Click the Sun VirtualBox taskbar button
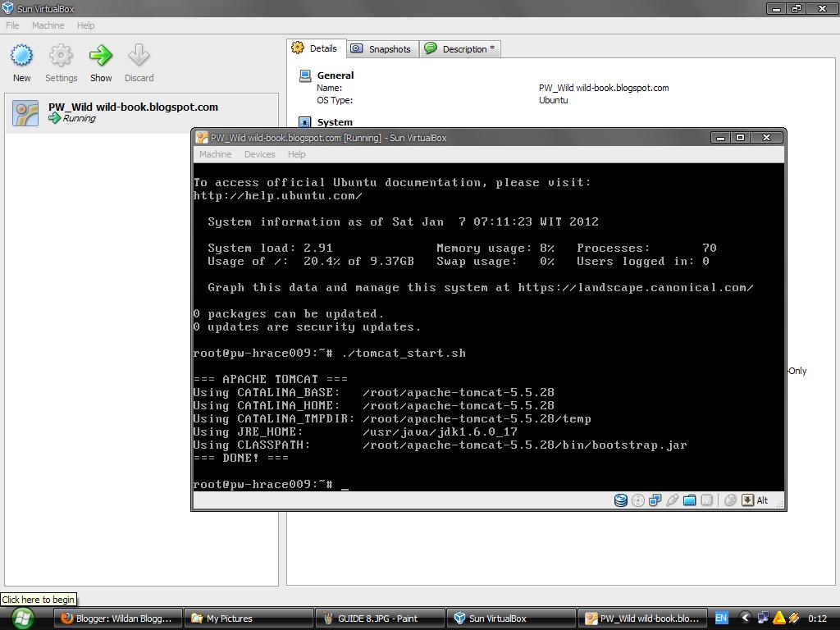This screenshot has height=630, width=840. coord(512,619)
